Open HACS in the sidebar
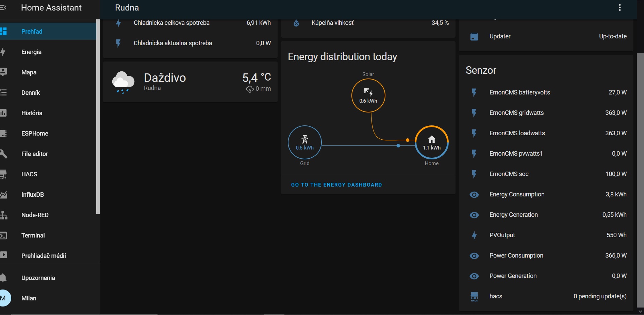 coord(48,174)
